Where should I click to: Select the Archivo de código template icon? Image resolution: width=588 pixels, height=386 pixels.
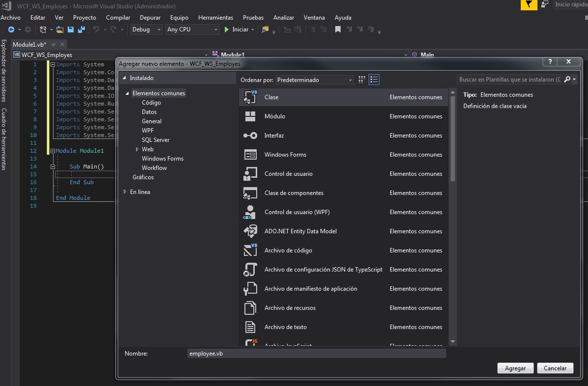tap(250, 250)
